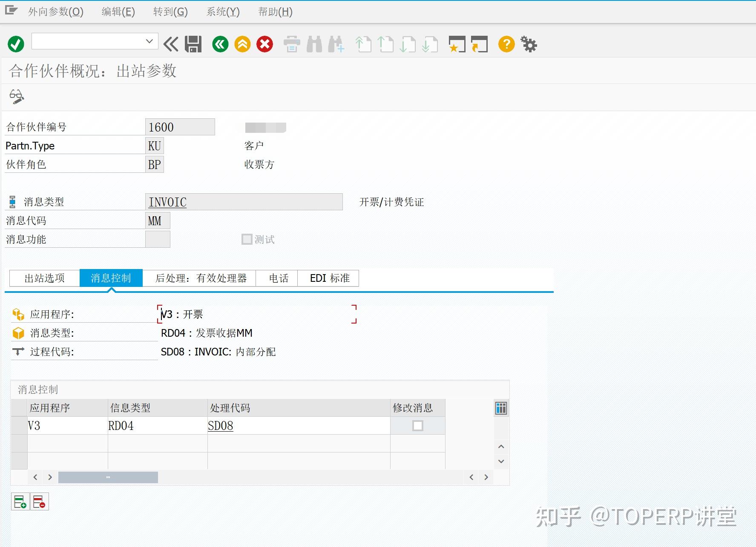Click the underlined INVOIC message type field
The width and height of the screenshot is (756, 547).
167,202
